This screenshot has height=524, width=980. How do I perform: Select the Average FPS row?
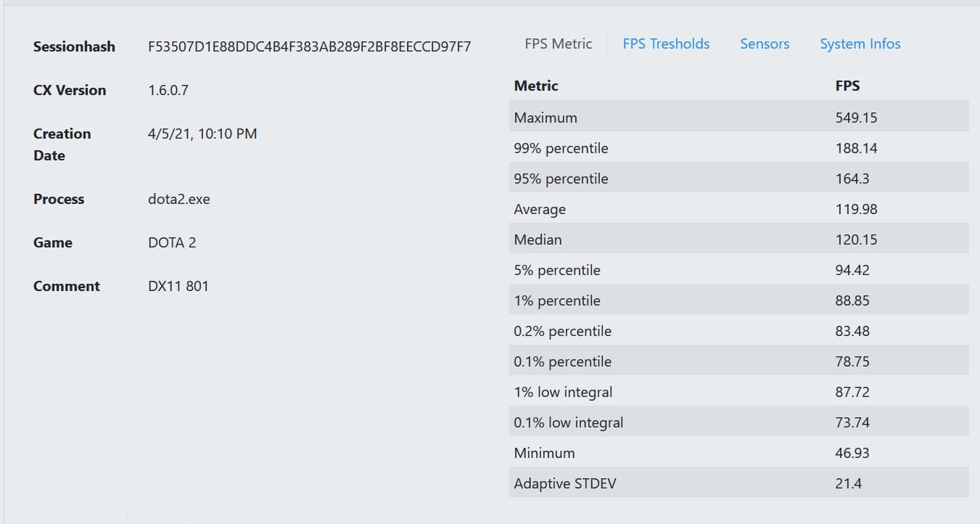point(739,209)
